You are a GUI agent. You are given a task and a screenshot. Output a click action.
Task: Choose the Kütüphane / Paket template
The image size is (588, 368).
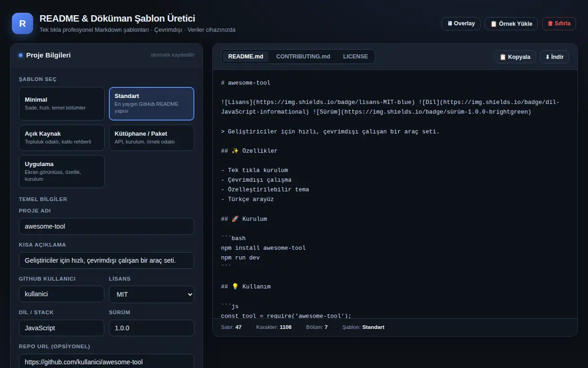pyautogui.click(x=151, y=137)
